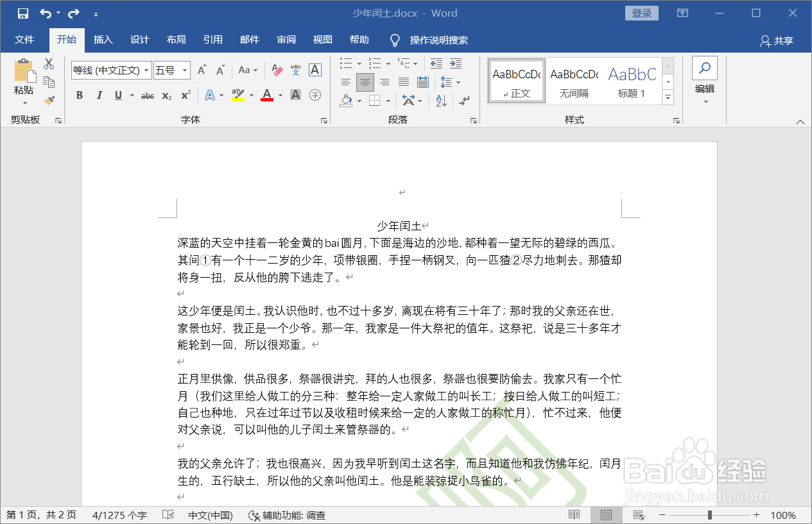
Task: Open the numbered list style dropdown
Action: pyautogui.click(x=388, y=63)
